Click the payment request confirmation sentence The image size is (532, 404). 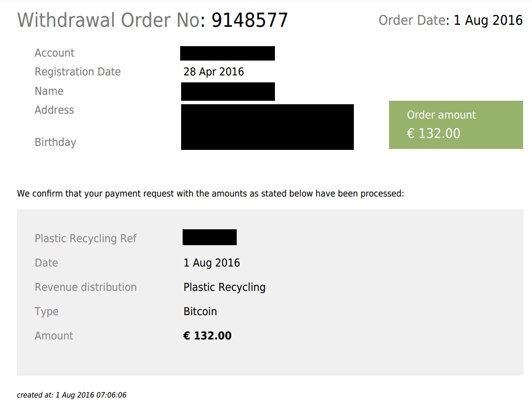click(210, 194)
